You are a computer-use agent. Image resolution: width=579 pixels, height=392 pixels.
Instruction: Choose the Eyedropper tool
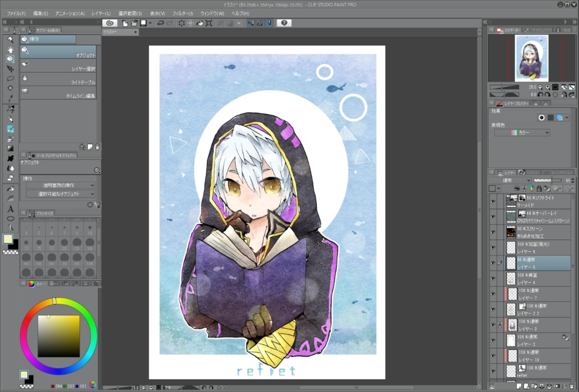[x=10, y=99]
